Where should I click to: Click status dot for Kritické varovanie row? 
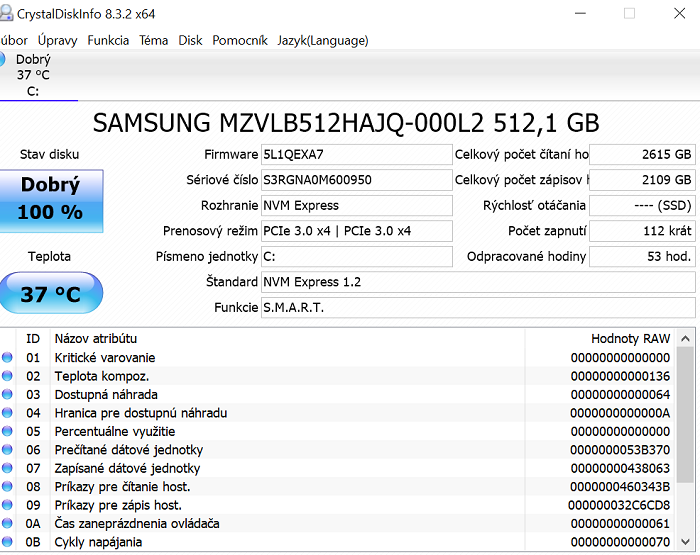[7, 358]
